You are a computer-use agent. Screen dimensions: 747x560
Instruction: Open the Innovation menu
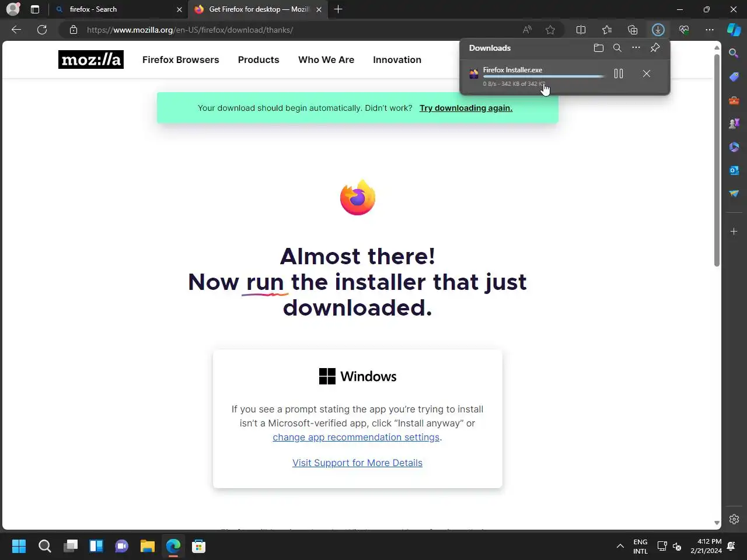(x=397, y=60)
